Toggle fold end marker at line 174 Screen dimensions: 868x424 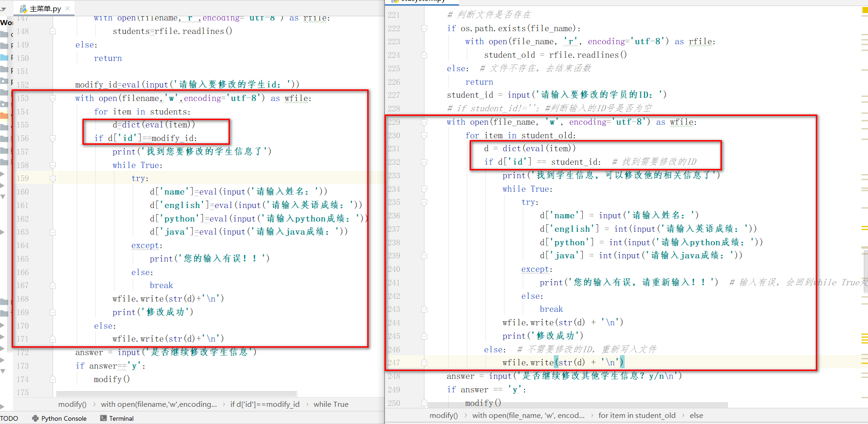[x=53, y=379]
